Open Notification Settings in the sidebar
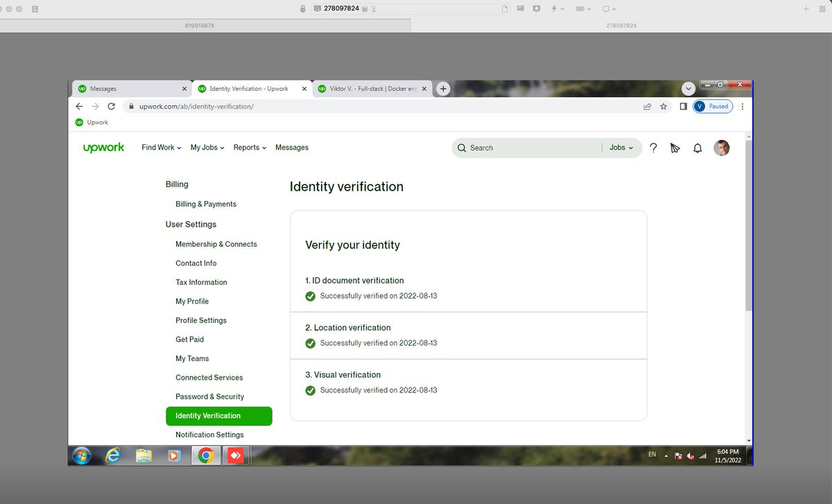 click(x=210, y=435)
